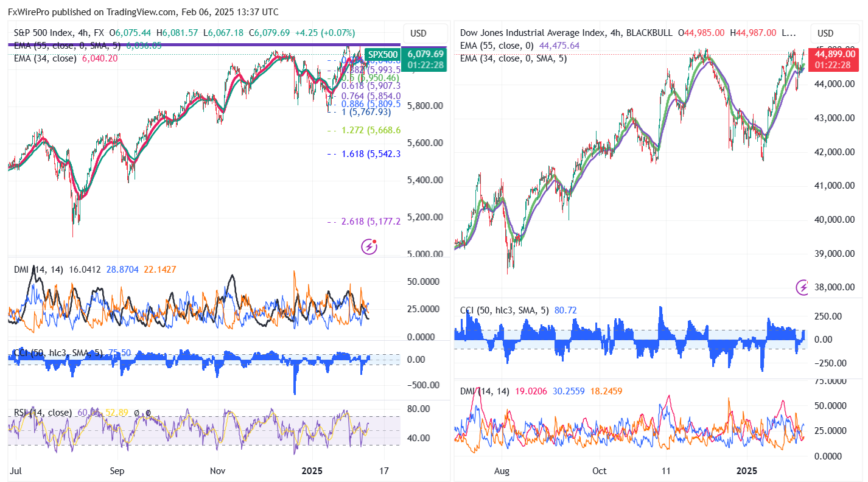This screenshot has height=482, width=868.
Task: Click the 38,000.00 price axis label
Action: [x=835, y=288]
